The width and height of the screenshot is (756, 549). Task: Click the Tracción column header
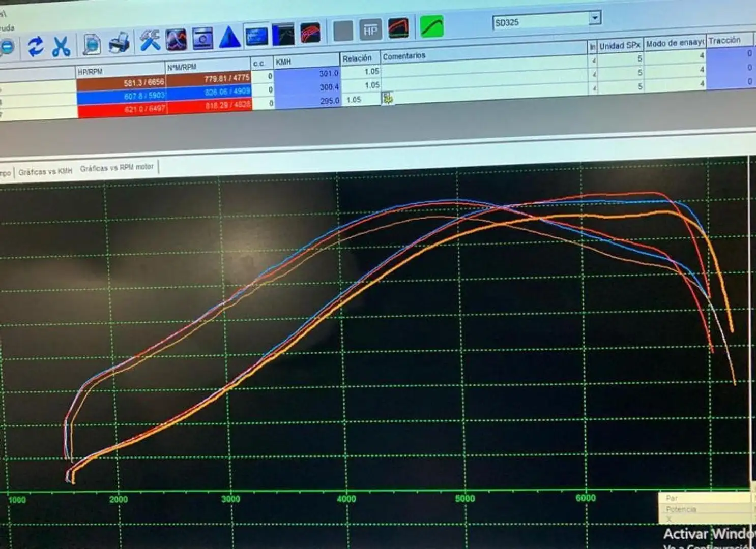pyautogui.click(x=724, y=40)
